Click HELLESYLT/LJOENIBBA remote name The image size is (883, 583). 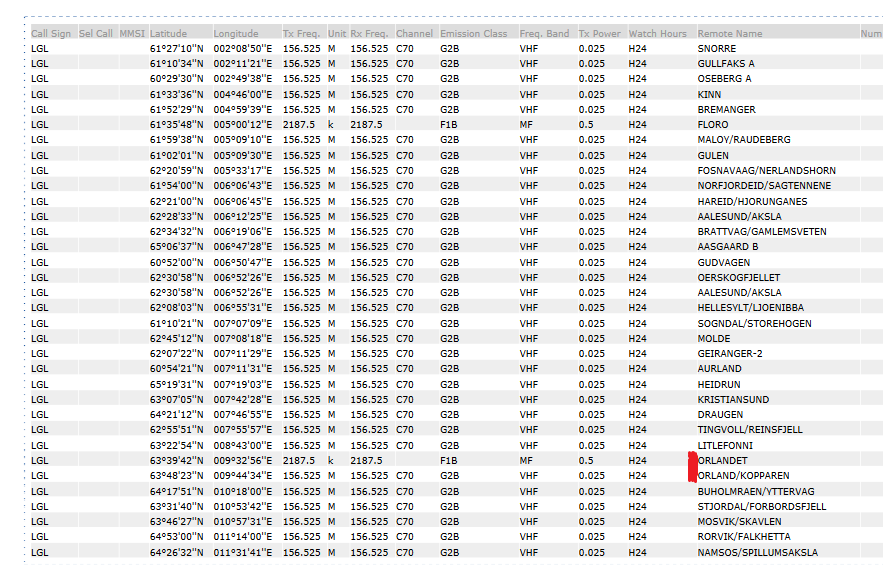click(750, 308)
